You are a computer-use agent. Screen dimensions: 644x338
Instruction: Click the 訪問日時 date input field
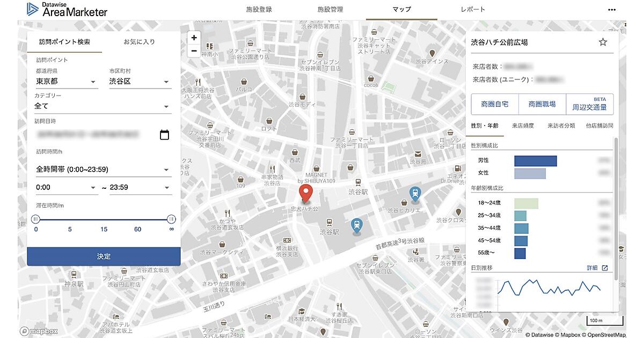103,135
